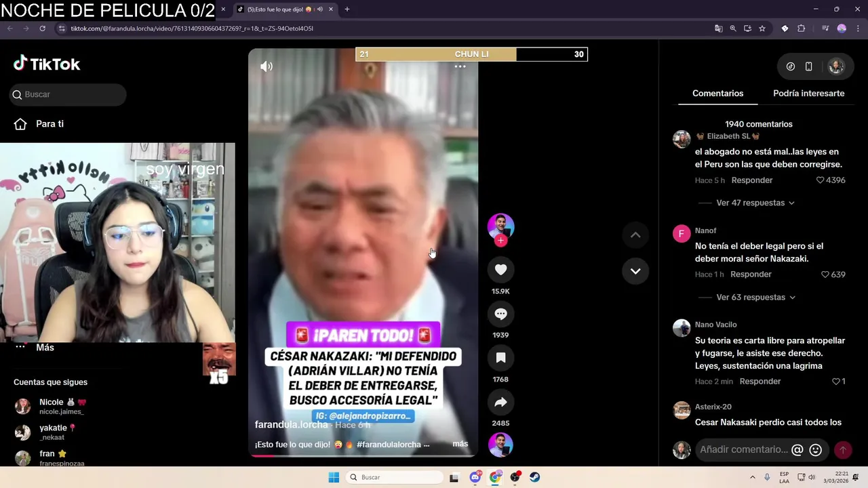Open the creator's profile avatar by the video
The height and width of the screenshot is (488, 868).
[x=500, y=226]
